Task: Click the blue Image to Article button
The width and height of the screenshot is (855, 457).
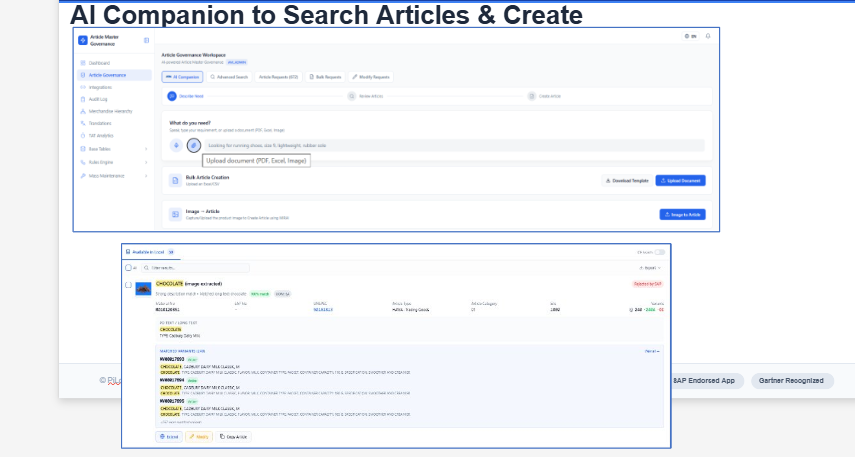Action: click(682, 215)
